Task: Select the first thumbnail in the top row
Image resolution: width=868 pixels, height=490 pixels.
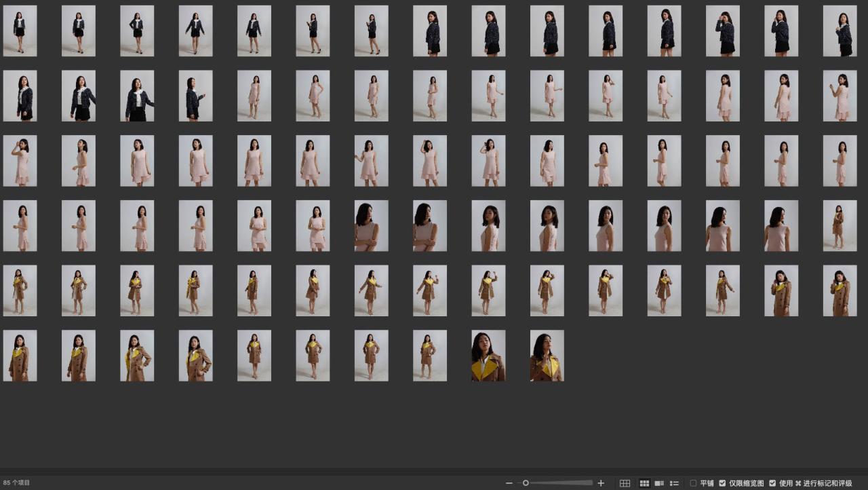Action: [20, 31]
